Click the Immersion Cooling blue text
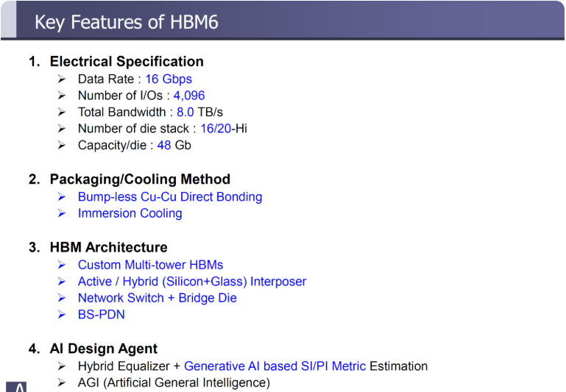Screen dimensions: 566x392 click(x=130, y=213)
